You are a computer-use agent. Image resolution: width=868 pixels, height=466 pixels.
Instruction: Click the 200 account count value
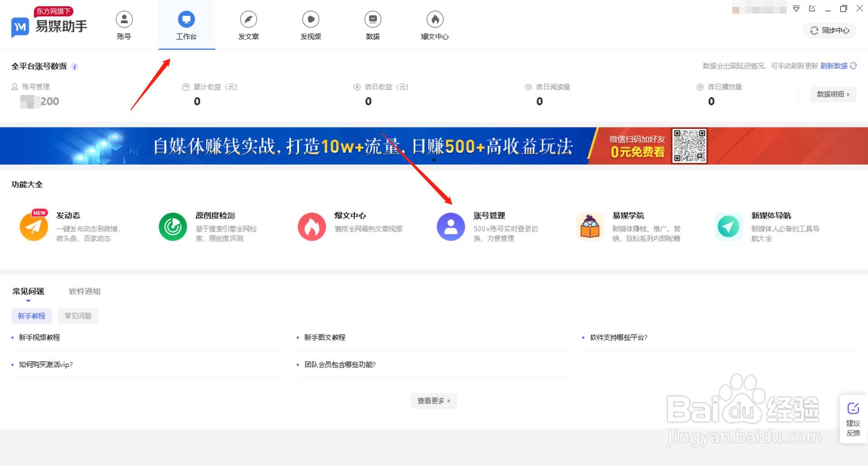(x=50, y=101)
